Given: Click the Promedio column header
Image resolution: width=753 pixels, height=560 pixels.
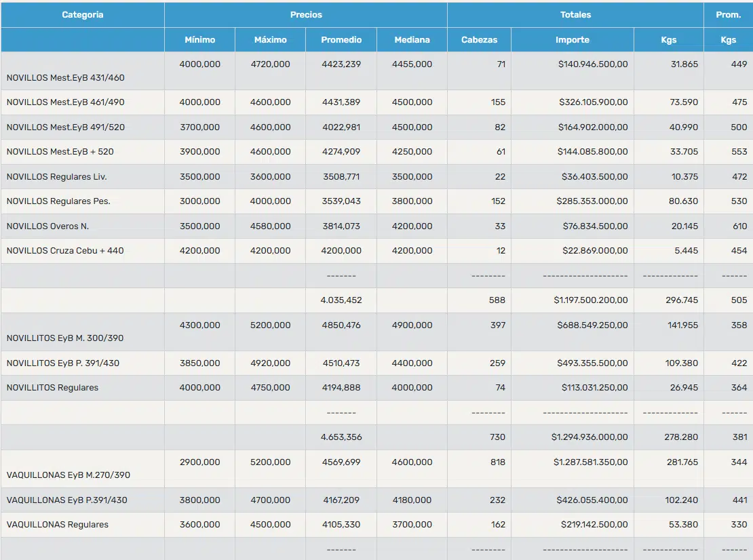Looking at the screenshot, I should coord(341,40).
